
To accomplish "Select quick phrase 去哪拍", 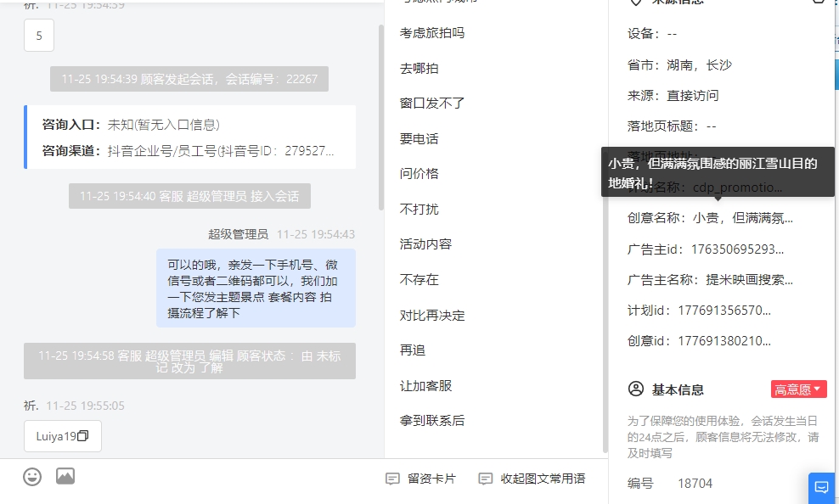I will pyautogui.click(x=419, y=69).
